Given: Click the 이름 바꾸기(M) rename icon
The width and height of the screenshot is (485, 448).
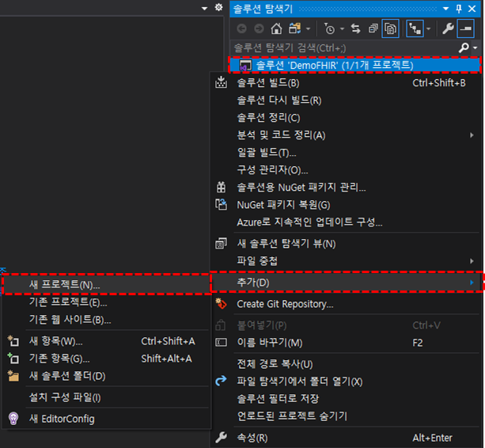Looking at the screenshot, I should point(221,343).
